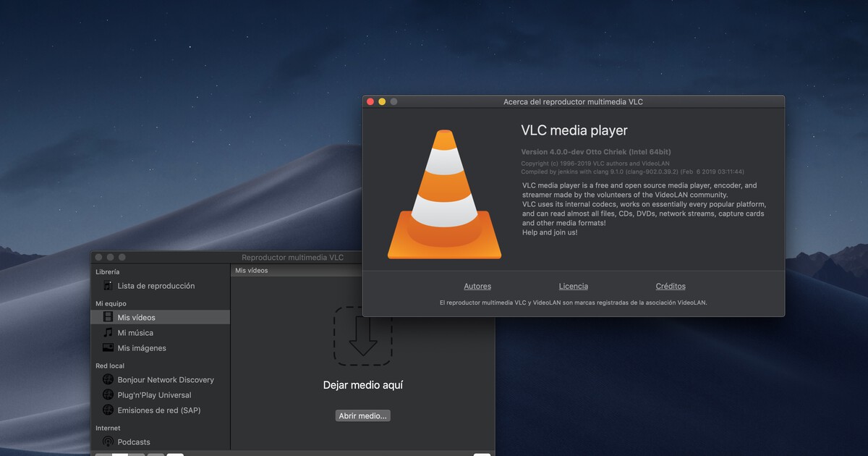
Task: Minimize the About VLC window with yellow button
Action: [x=382, y=102]
